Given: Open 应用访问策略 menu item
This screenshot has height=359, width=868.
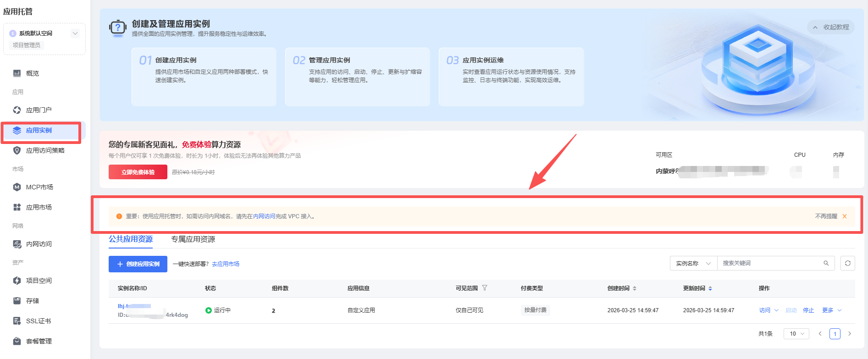Looking at the screenshot, I should 45,150.
